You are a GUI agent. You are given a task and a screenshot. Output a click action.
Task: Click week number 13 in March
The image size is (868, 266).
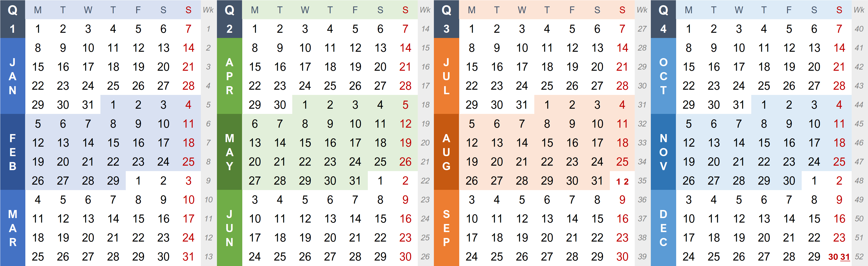(208, 257)
